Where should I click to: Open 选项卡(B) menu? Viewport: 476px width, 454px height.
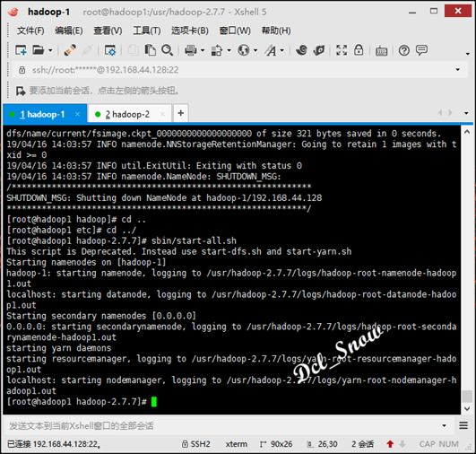tap(190, 31)
